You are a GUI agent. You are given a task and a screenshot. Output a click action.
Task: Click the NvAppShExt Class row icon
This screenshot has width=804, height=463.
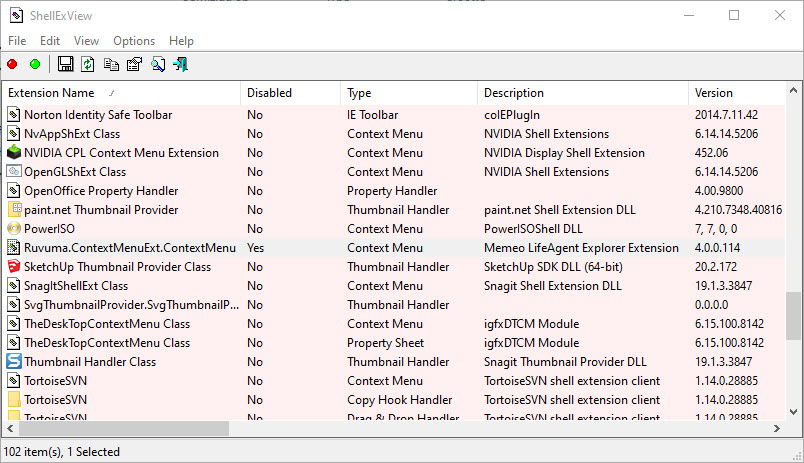coord(14,134)
